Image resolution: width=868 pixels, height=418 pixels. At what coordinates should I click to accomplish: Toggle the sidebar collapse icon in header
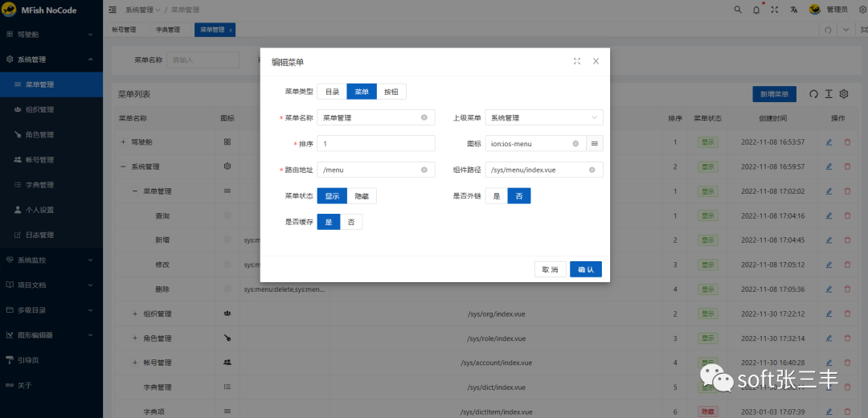[113, 10]
